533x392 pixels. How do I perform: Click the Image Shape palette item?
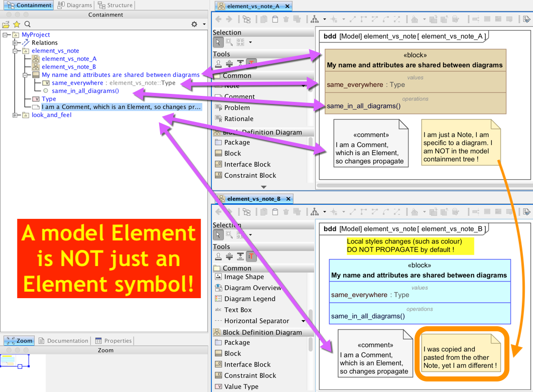[244, 277]
